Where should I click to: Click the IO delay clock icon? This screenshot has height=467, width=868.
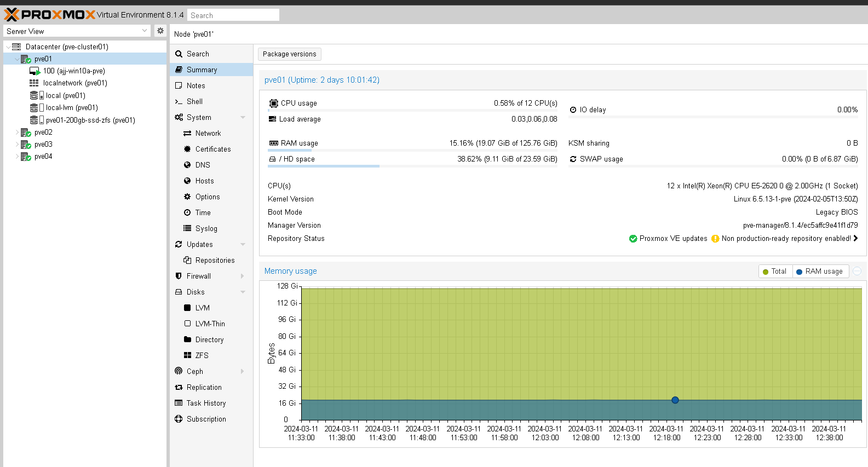[573, 109]
